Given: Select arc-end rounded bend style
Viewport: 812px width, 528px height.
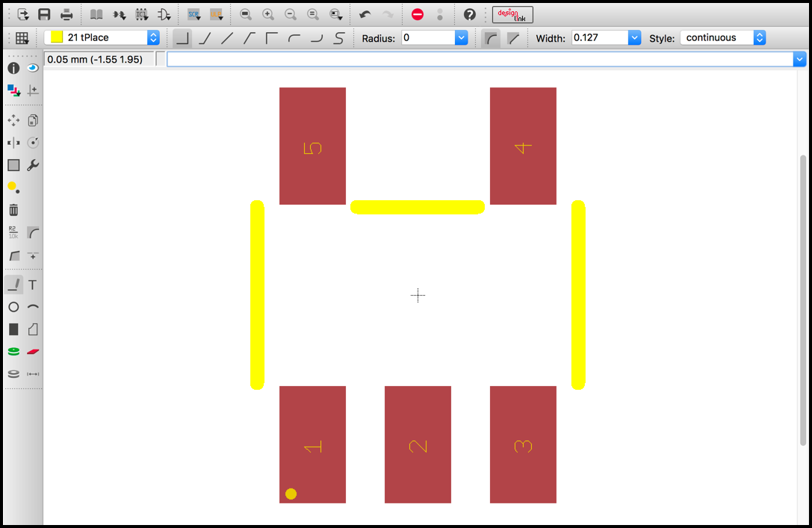Looking at the screenshot, I should pos(317,38).
